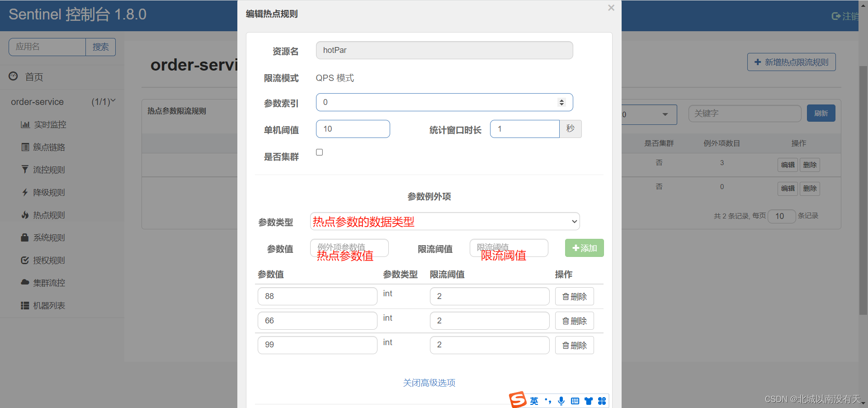The height and width of the screenshot is (408, 868).
Task: Click the 参数索引 input field
Action: (x=444, y=102)
